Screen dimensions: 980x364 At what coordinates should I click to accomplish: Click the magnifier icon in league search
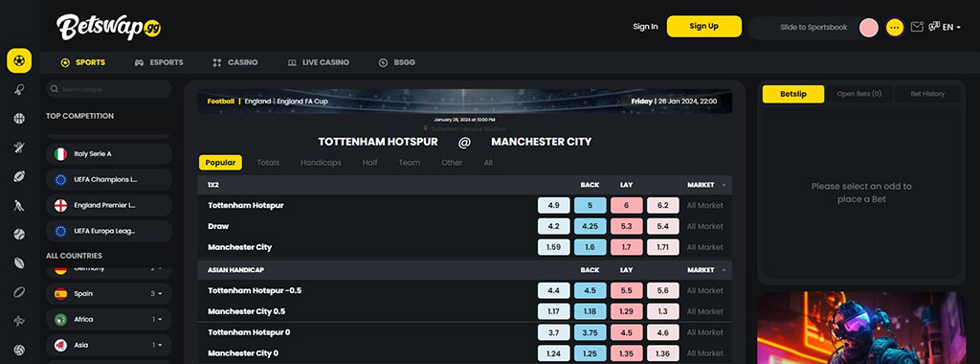[x=55, y=89]
